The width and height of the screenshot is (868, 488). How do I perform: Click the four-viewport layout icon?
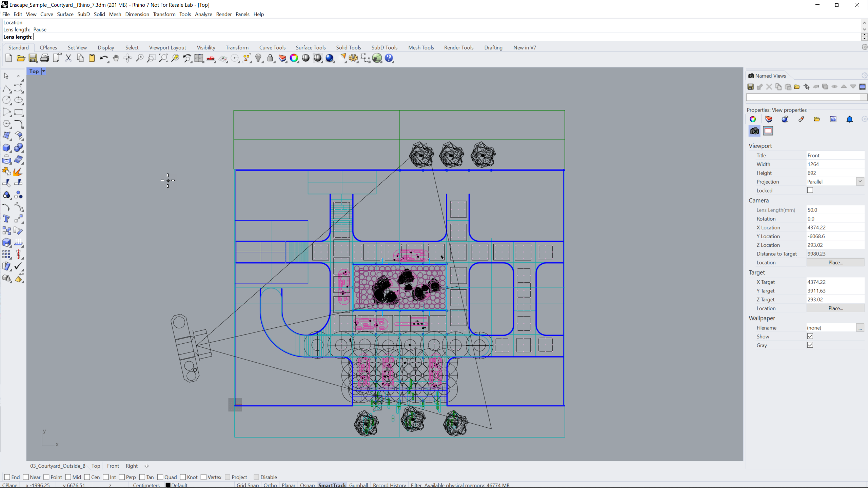(199, 58)
